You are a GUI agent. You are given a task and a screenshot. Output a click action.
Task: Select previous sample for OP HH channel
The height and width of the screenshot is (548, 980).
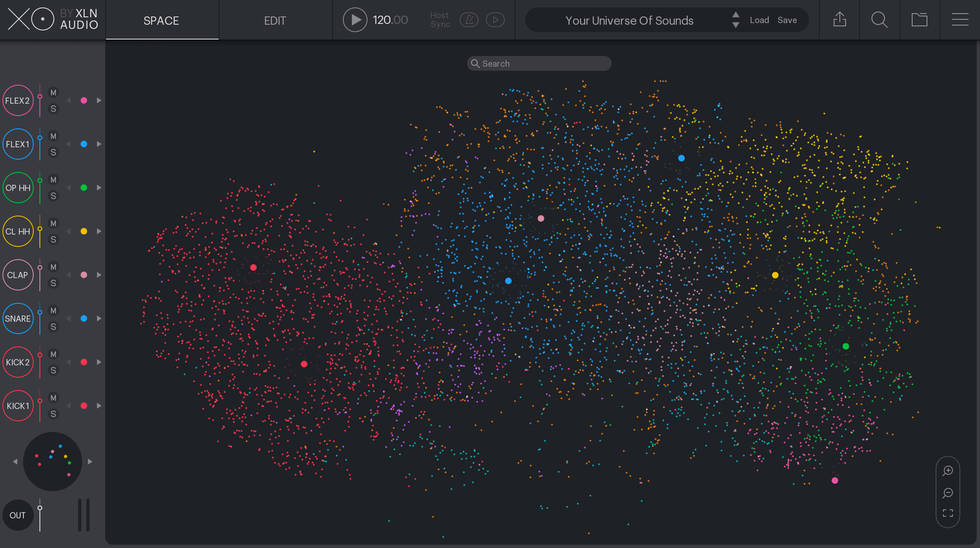tap(69, 188)
